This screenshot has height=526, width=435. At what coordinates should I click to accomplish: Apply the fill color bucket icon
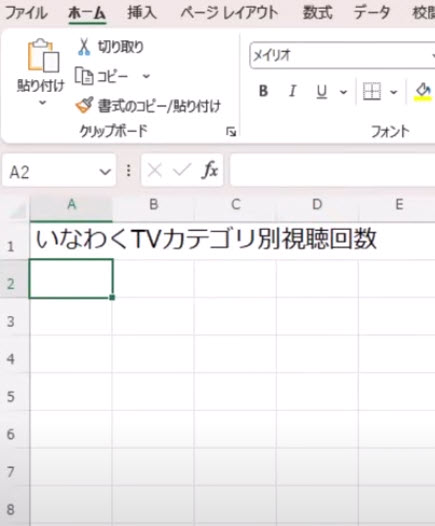coord(423,92)
